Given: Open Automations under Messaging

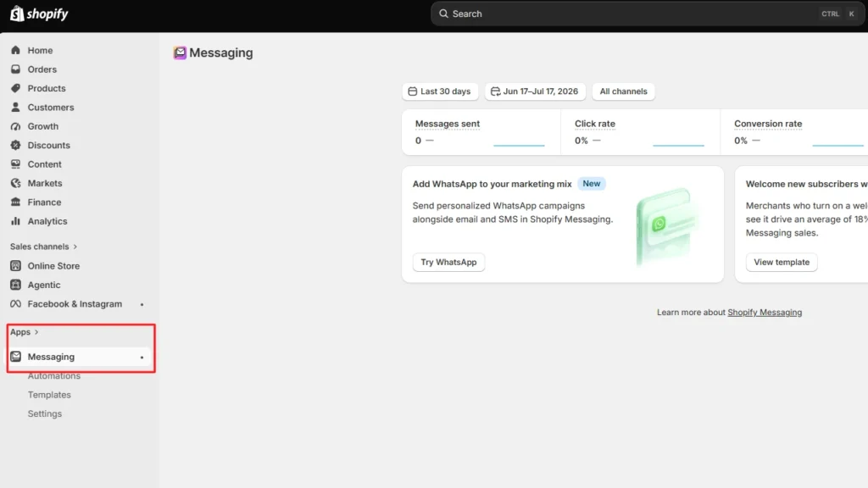Looking at the screenshot, I should point(53,375).
